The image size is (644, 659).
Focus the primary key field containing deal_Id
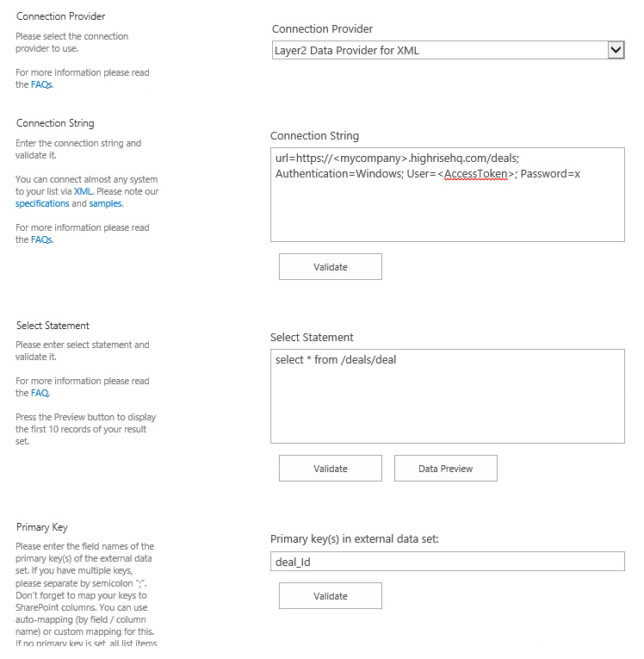(447, 562)
